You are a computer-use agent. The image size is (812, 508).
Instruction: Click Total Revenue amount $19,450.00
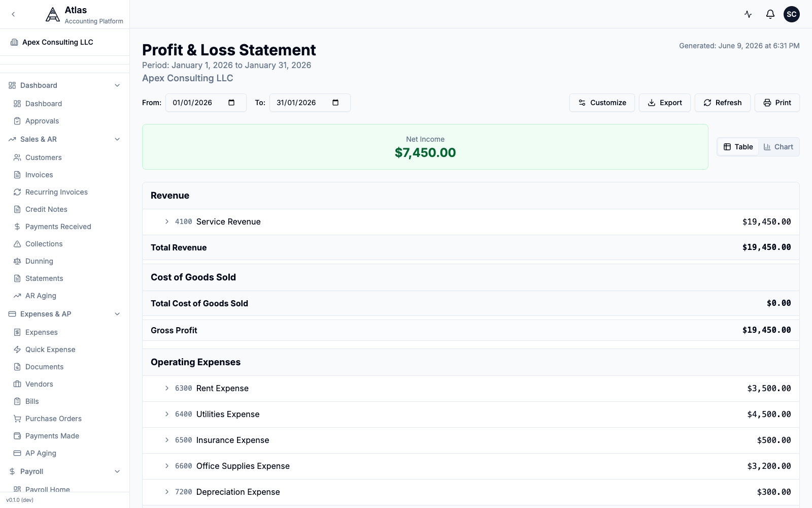[x=766, y=247]
